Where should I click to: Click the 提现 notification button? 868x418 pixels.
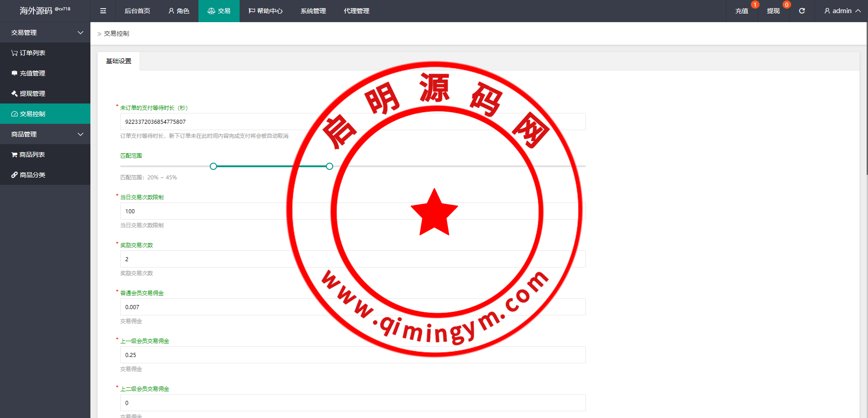tap(773, 11)
